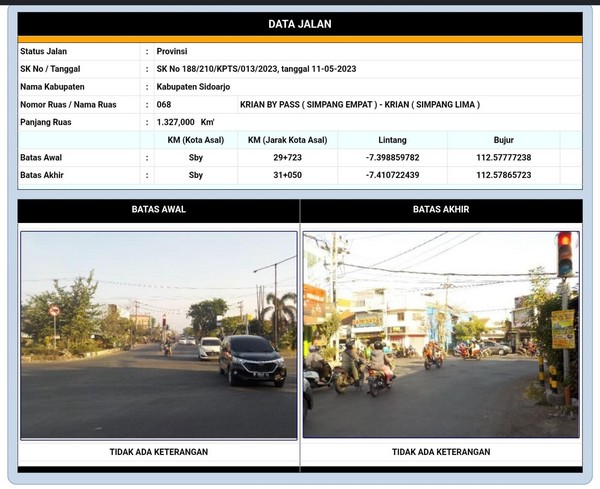Open the Batas Akhir intersection photo

point(441,335)
